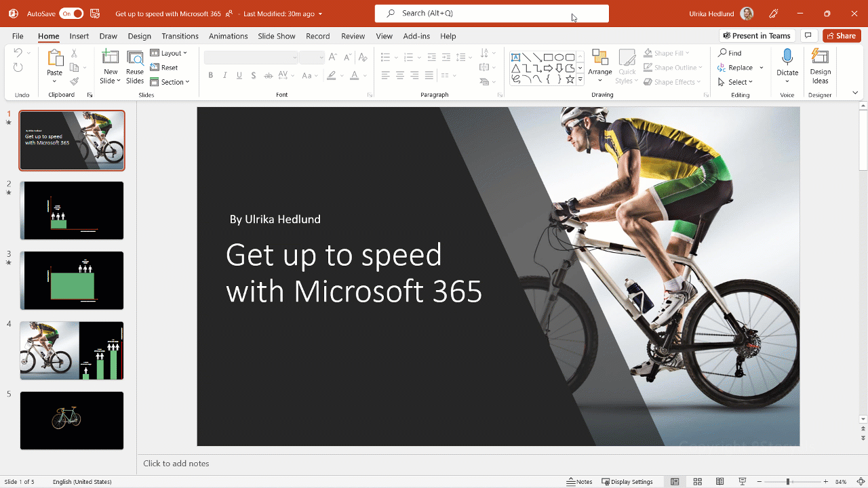Open the File menu
This screenshot has width=868, height=488.
coord(18,36)
